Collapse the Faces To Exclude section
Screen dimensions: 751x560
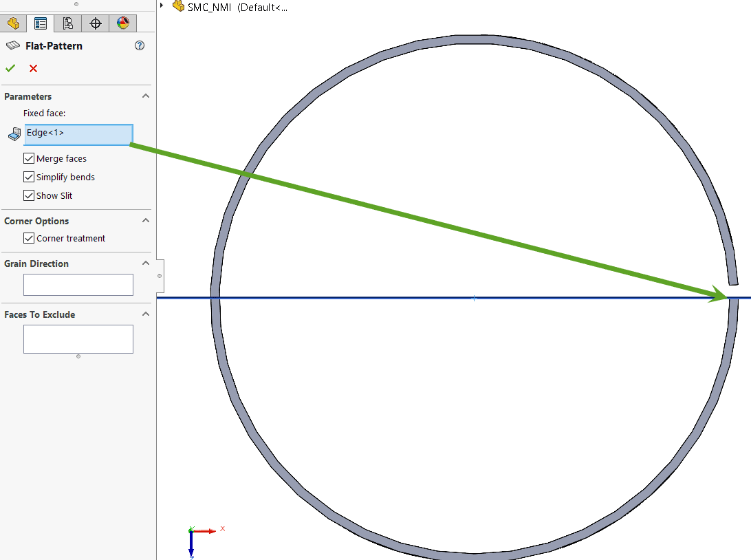click(x=146, y=314)
